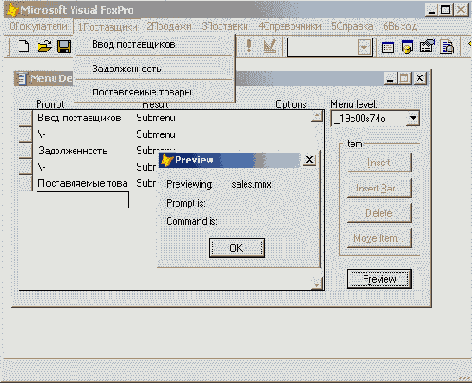Click the Visual FoxPro fox title icon

pos(13,10)
